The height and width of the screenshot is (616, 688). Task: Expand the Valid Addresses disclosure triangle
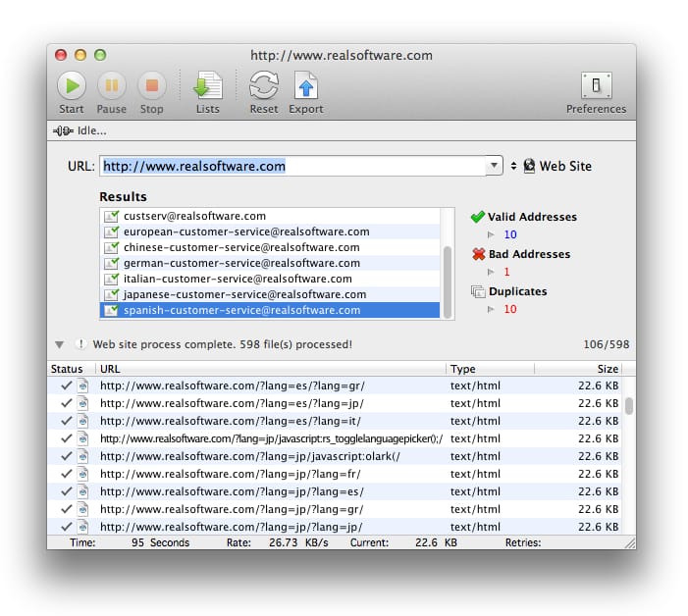coord(493,235)
